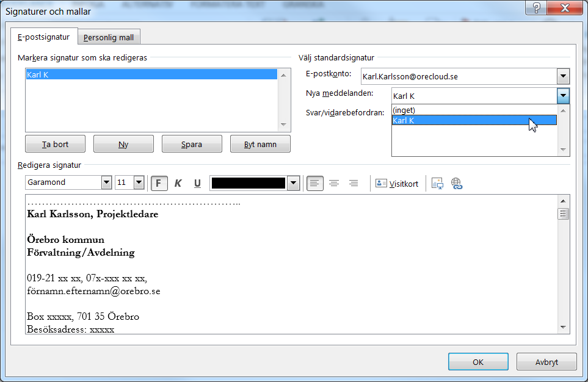The height and width of the screenshot is (382, 588).
Task: Click the signature list scroll up arrow
Action: (x=283, y=75)
